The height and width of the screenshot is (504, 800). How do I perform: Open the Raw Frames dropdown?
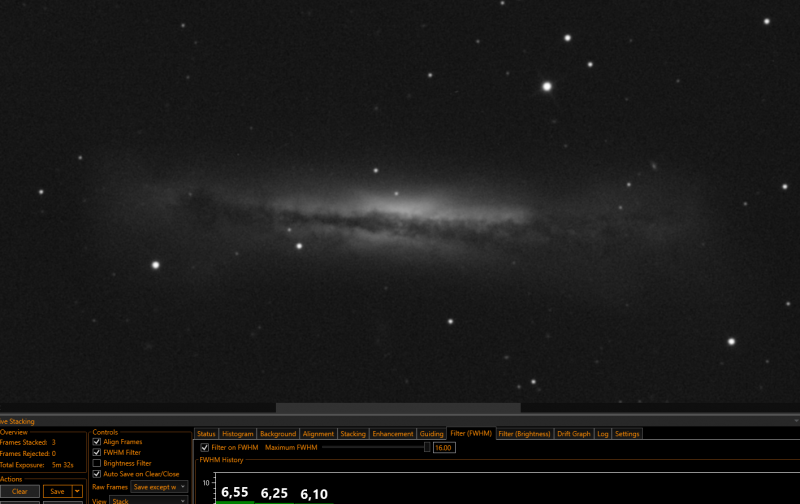159,487
